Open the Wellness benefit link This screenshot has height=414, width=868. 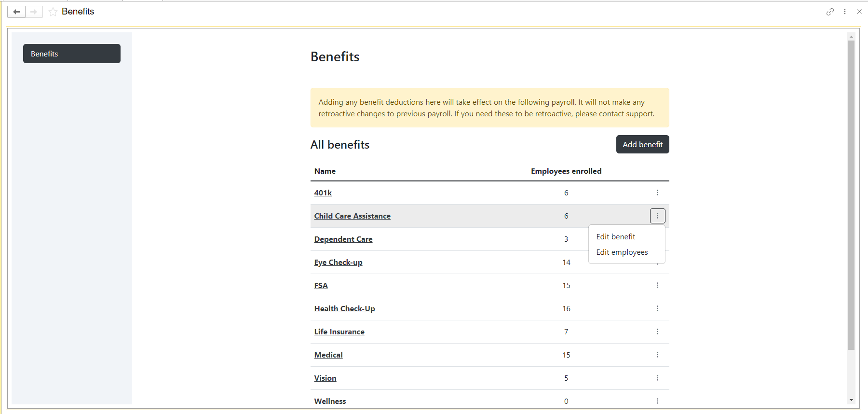pyautogui.click(x=330, y=401)
